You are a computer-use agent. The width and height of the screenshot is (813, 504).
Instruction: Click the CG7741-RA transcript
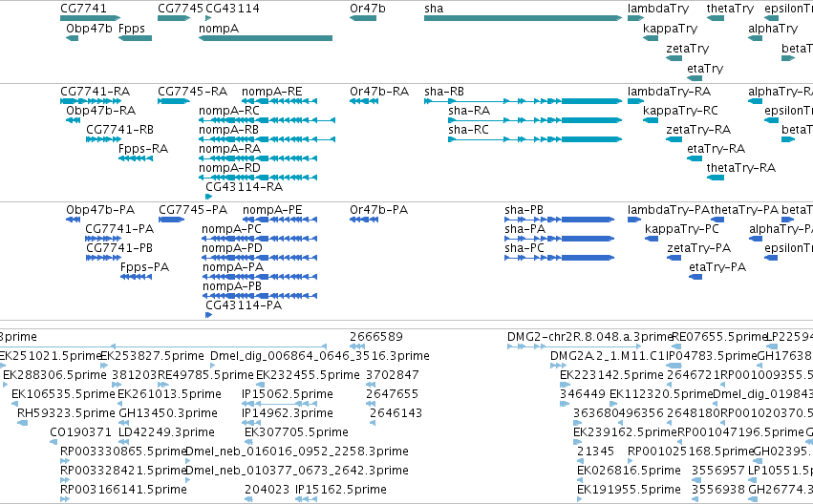(91, 101)
